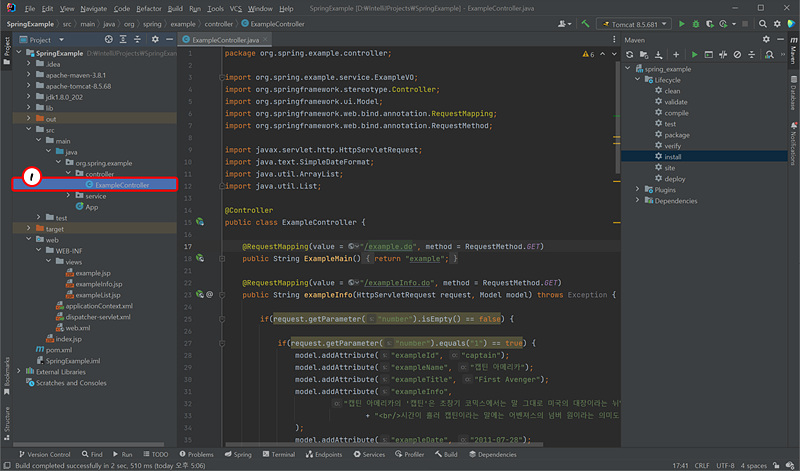Click Execute Maven Goal icon
Image resolution: width=800 pixels, height=471 pixels.
[x=709, y=55]
